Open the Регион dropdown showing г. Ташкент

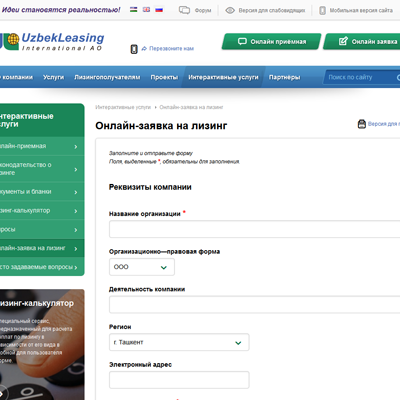point(179,342)
